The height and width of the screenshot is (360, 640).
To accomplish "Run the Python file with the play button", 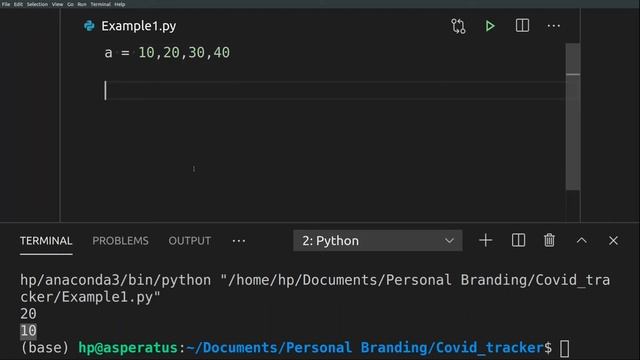I will coord(490,26).
